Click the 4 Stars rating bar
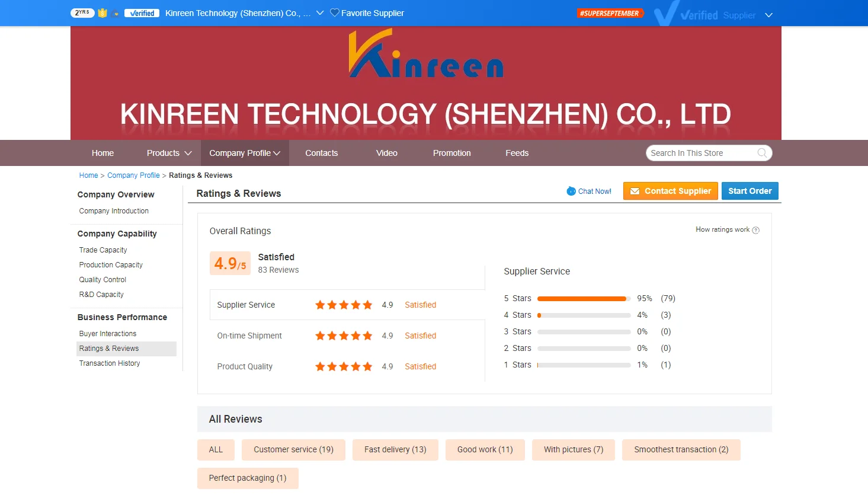The image size is (868, 495). 584,315
